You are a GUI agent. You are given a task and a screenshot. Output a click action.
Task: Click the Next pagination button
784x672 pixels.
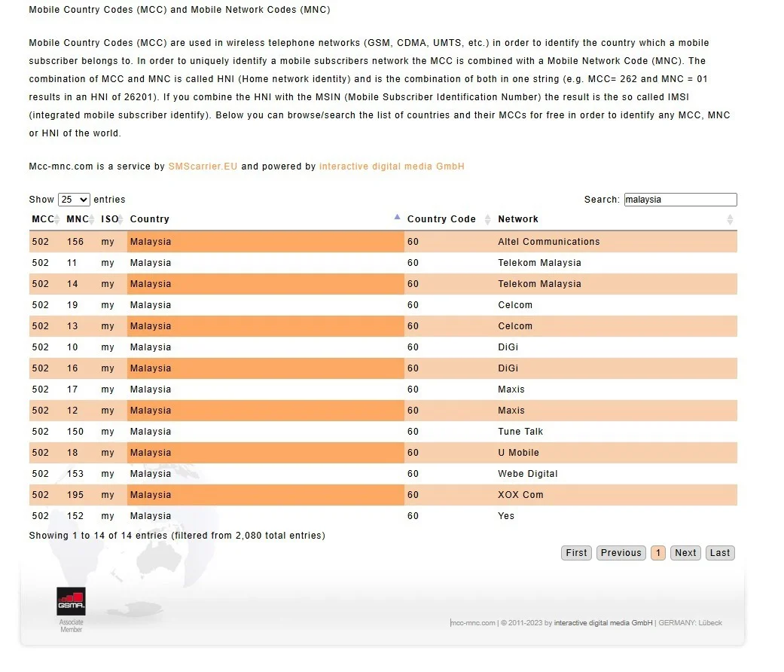pos(685,553)
